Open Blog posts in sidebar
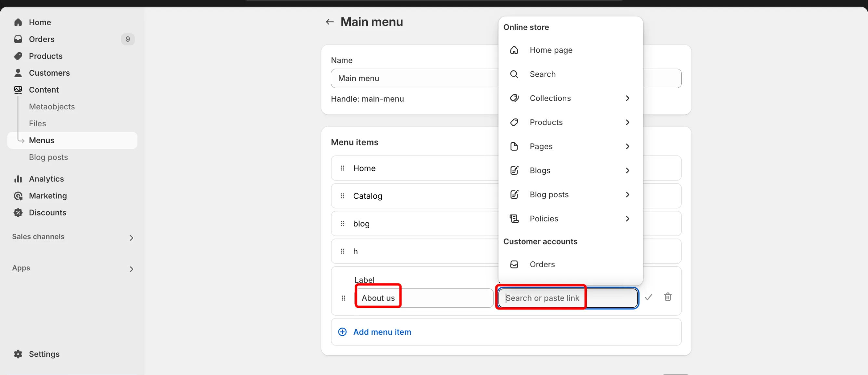 tap(48, 157)
